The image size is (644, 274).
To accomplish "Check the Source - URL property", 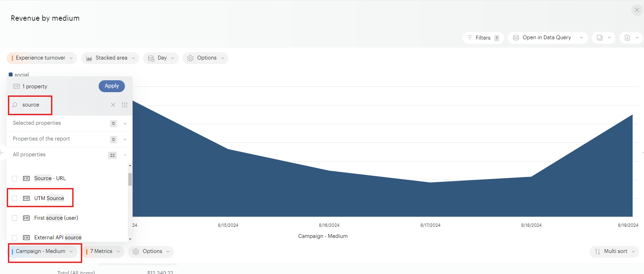I will [x=15, y=179].
